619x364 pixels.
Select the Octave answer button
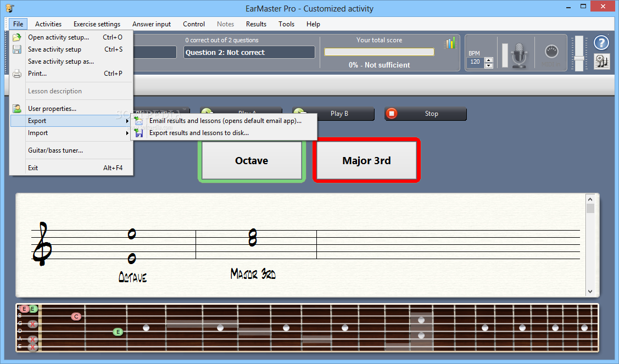[252, 161]
